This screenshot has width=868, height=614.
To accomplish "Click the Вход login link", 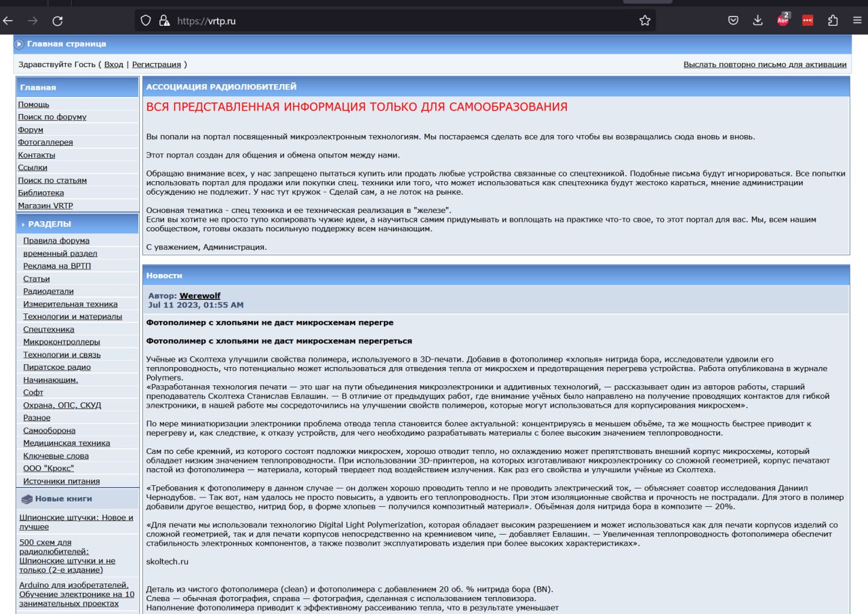I will pos(114,64).
